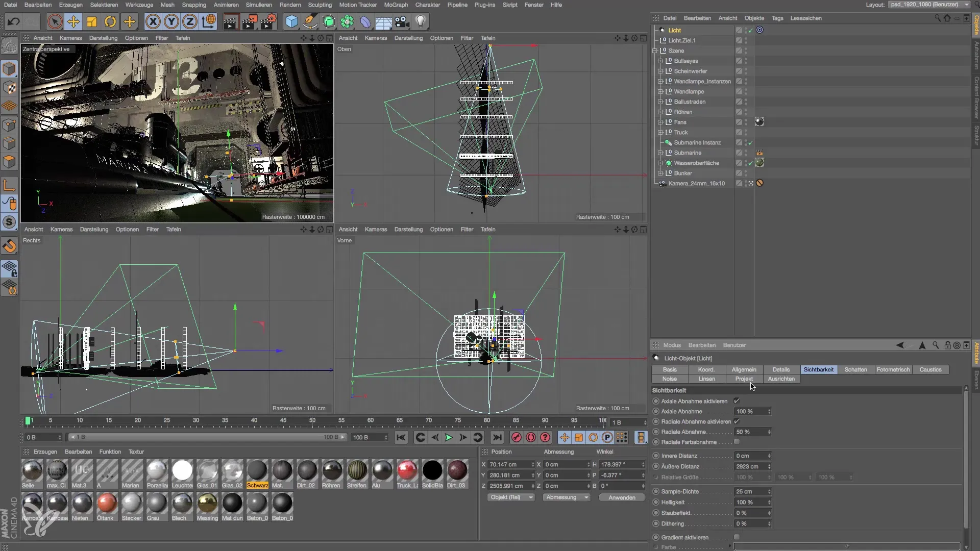This screenshot has height=551, width=980.
Task: Activate the Rotate tool
Action: point(110,21)
